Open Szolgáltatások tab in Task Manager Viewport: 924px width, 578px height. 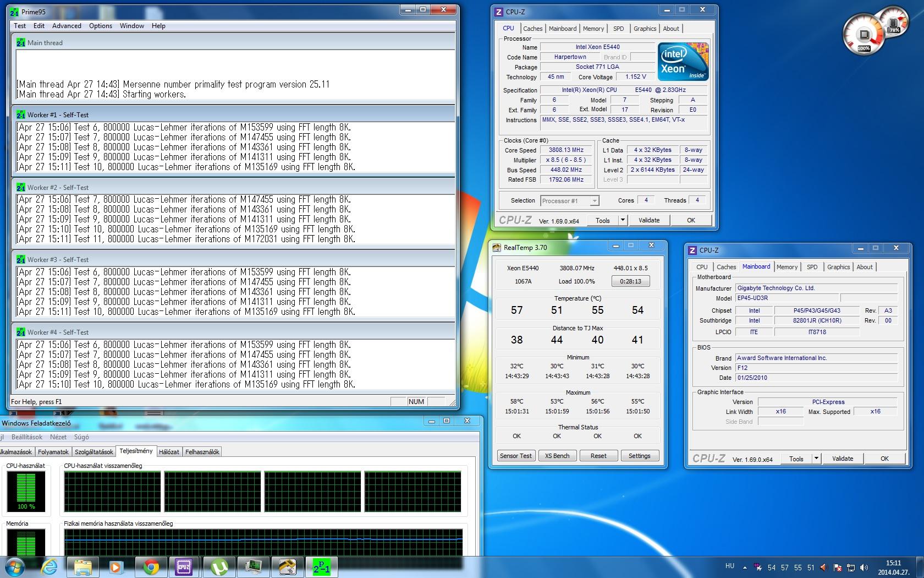coord(94,452)
